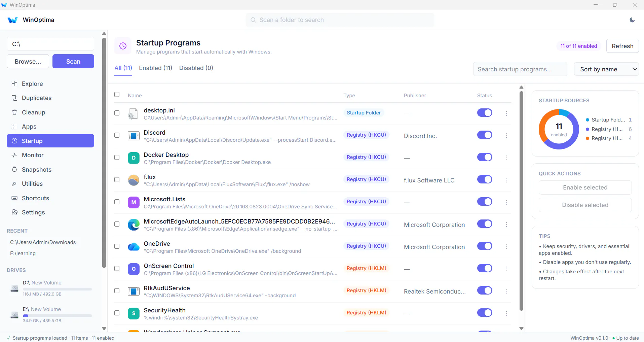The height and width of the screenshot is (342, 644).
Task: Click the C:\ path input field
Action: coord(50,44)
